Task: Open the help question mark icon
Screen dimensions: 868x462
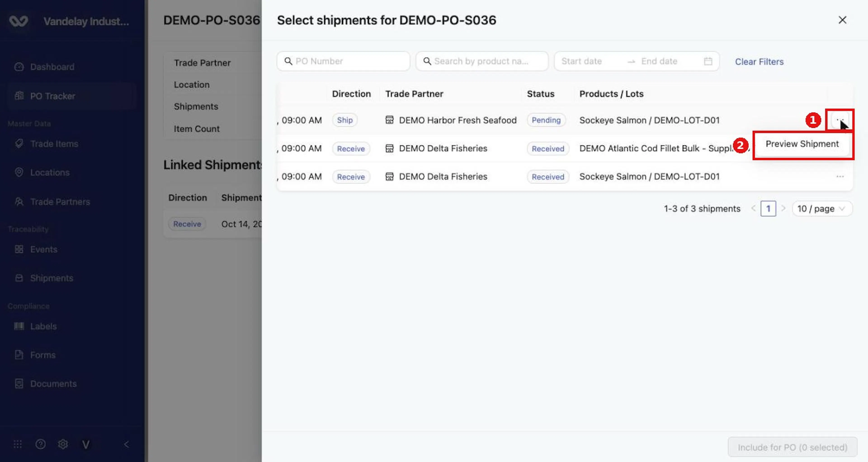Action: coord(40,444)
